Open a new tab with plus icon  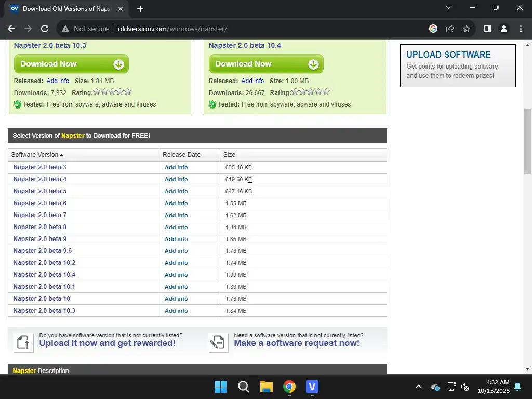click(140, 9)
